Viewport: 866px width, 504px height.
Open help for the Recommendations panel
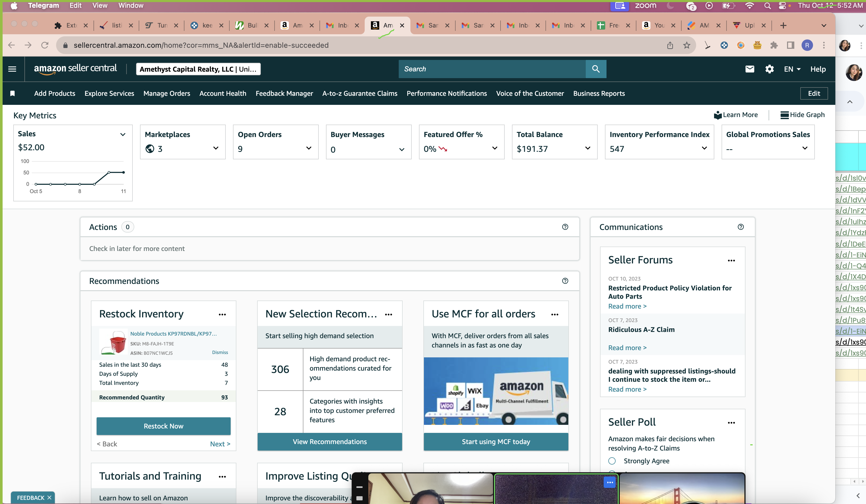[565, 281]
